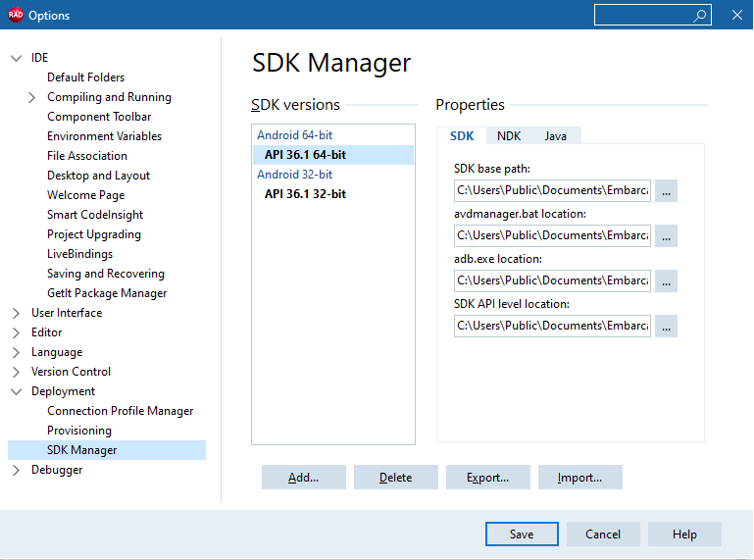Open Saving and Recovering settings

point(106,274)
